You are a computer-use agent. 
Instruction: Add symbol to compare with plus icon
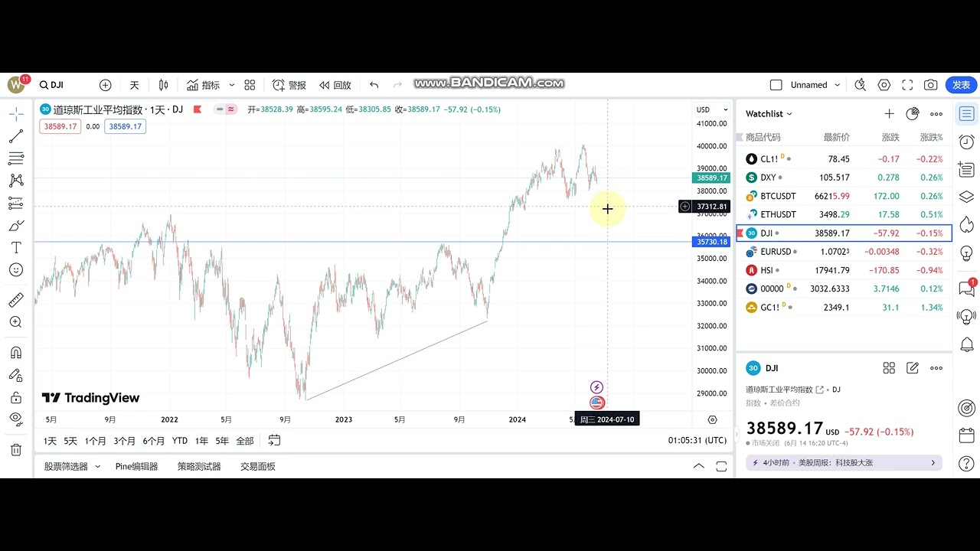click(106, 85)
